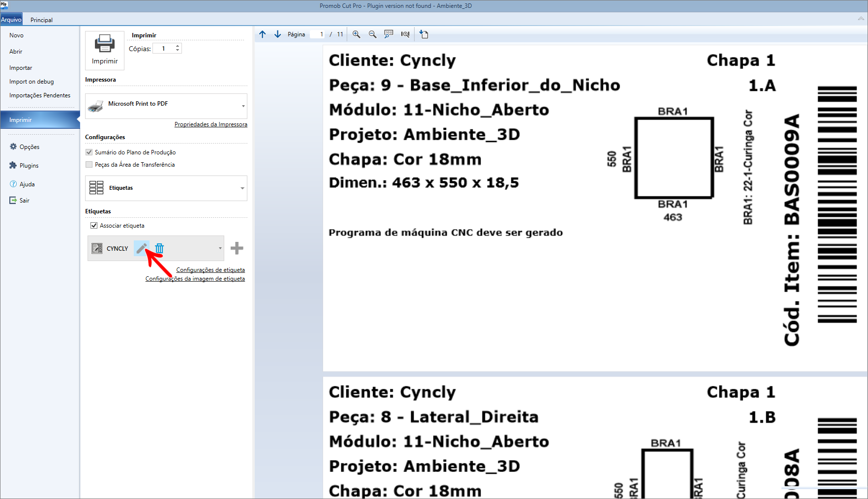Click the 'Dimen.: 463 x 550 x 18,5' text
This screenshot has width=868, height=499.
point(424,183)
